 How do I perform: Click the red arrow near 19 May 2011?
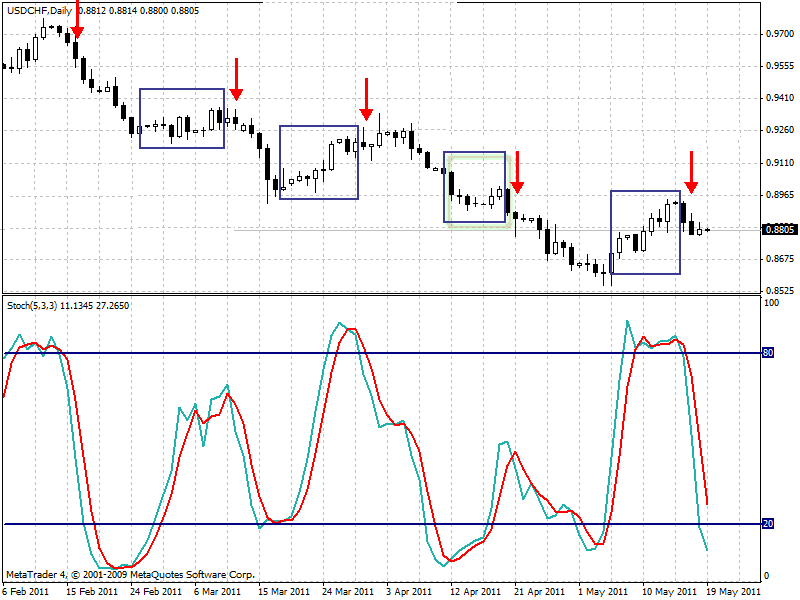(691, 172)
